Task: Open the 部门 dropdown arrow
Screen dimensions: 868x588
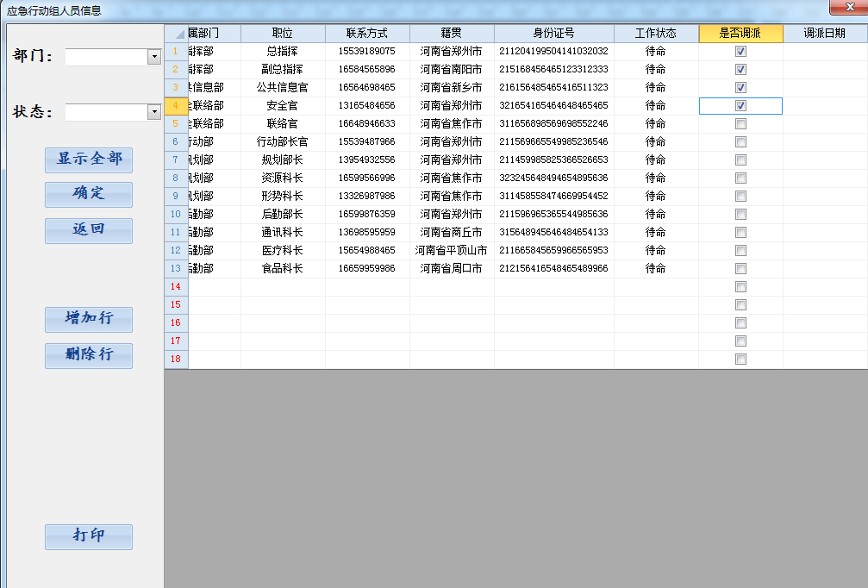Action: 154,57
